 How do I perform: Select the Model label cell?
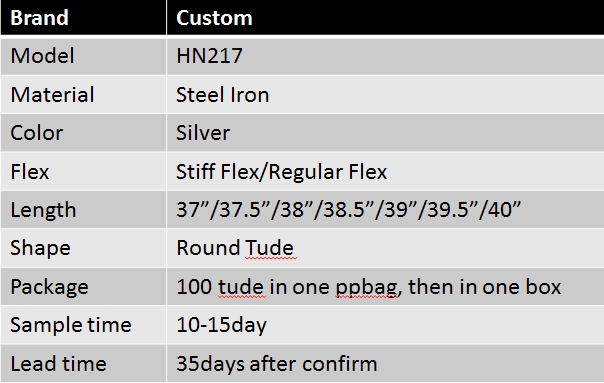(83, 56)
